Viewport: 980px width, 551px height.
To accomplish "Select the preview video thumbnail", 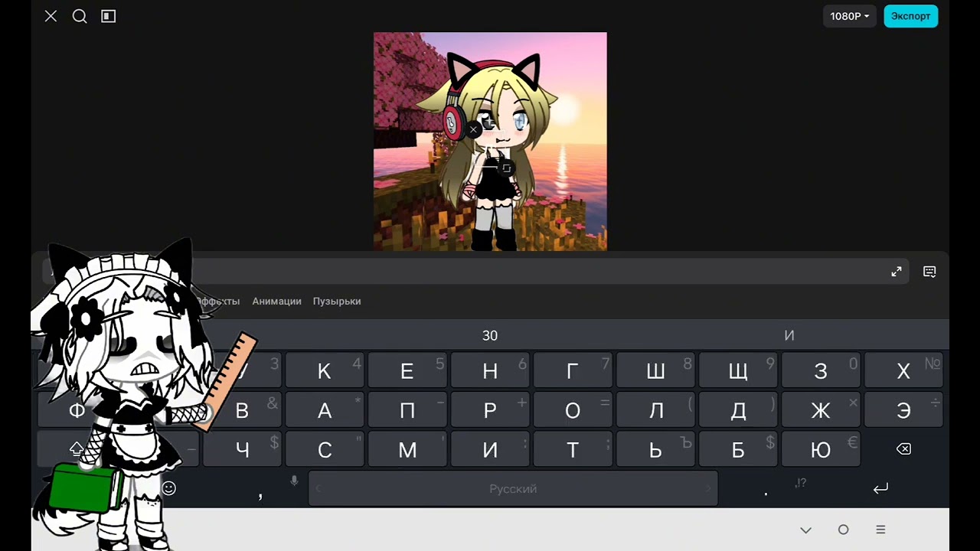I will (x=490, y=142).
